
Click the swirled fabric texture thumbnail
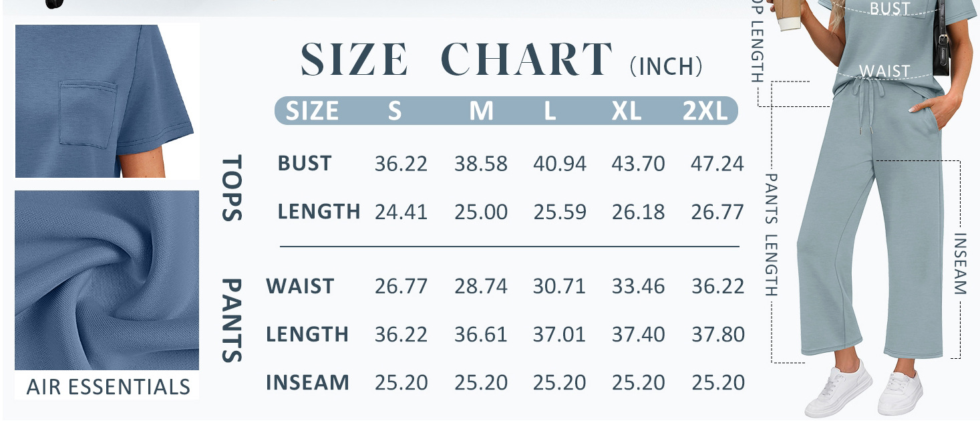(x=107, y=280)
